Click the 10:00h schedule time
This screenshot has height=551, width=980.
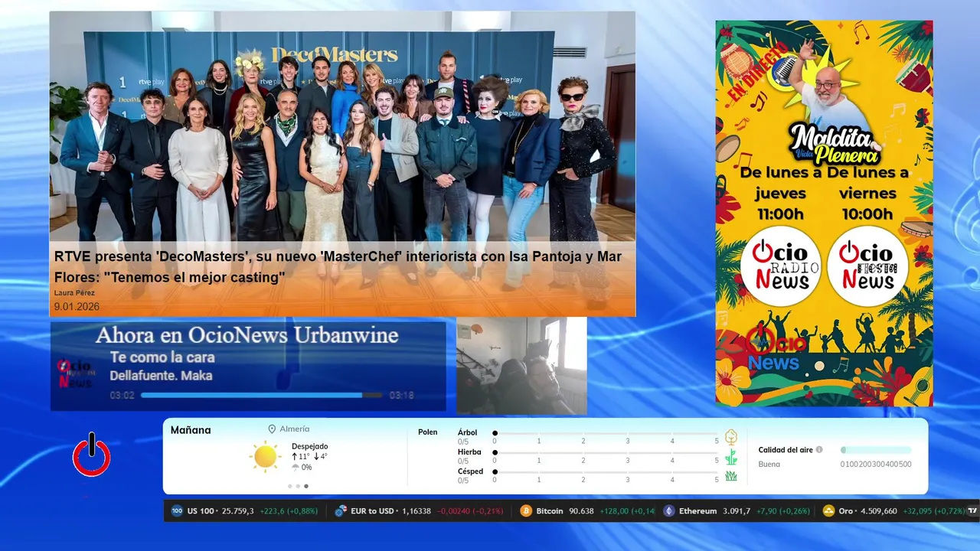click(x=867, y=214)
